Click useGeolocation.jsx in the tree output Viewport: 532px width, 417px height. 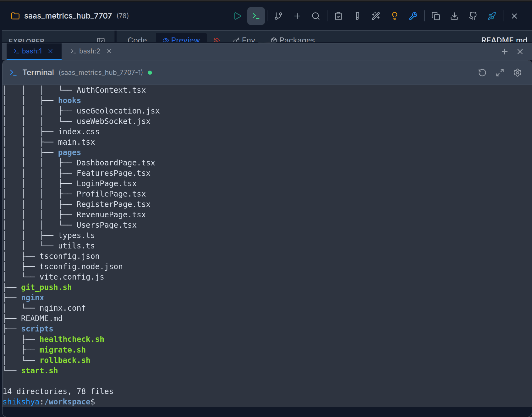(x=118, y=111)
